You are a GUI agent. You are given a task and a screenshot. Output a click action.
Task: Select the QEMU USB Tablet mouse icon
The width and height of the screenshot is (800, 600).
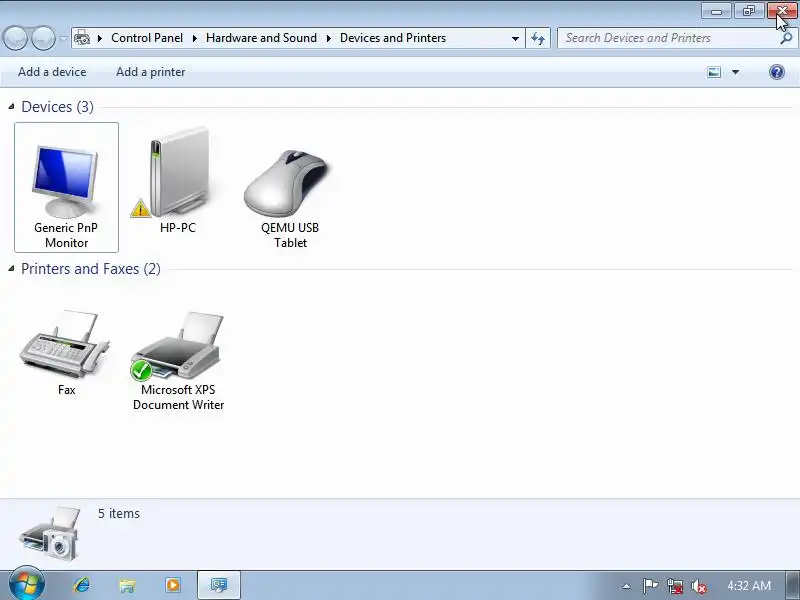point(290,197)
